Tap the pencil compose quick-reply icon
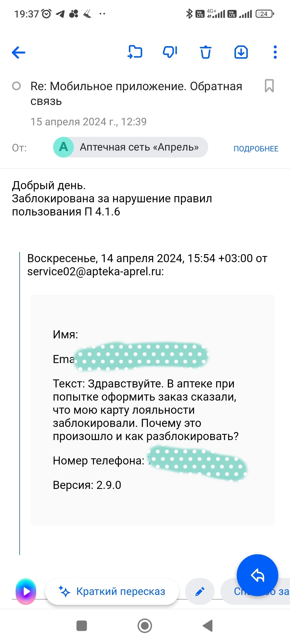The height and width of the screenshot is (644, 290). tap(200, 591)
